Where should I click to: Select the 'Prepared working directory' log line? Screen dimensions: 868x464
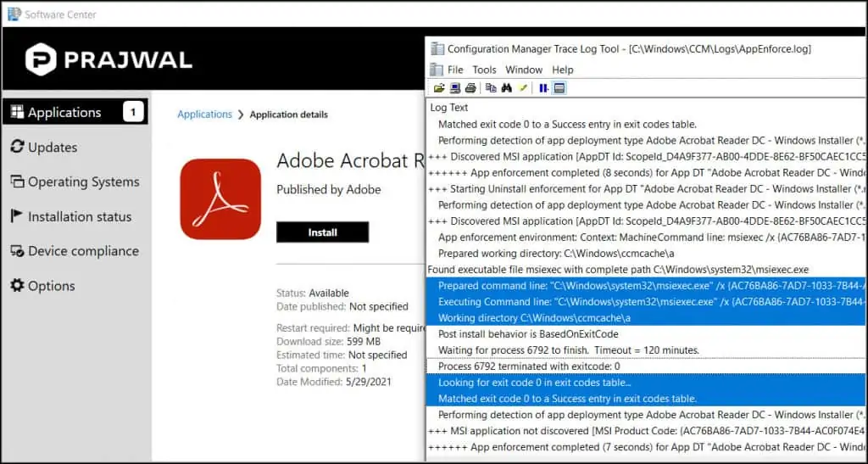coord(645,253)
